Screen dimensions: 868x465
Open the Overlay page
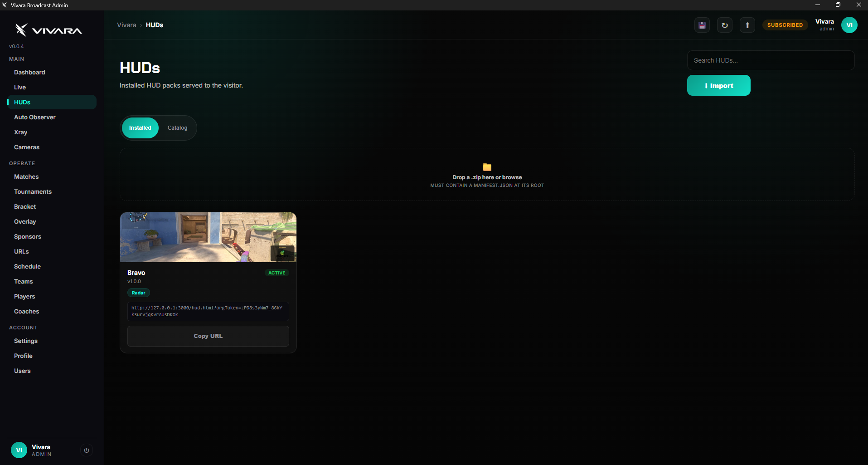[x=52, y=221]
